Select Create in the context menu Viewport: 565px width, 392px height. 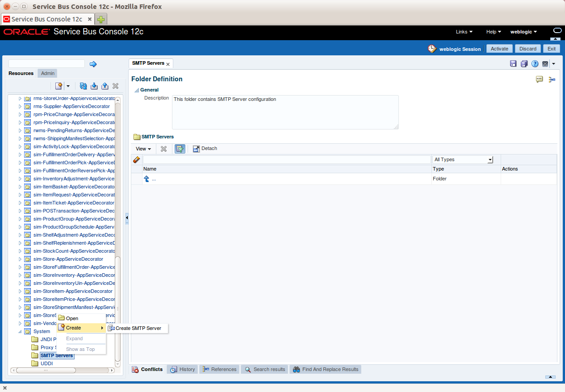pos(81,328)
